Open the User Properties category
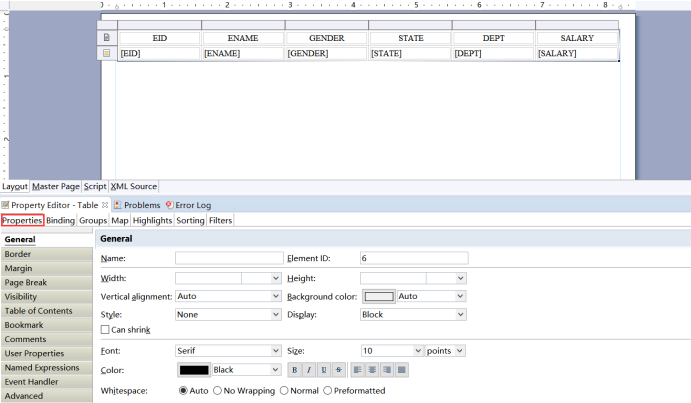Screen dimensions: 691x403 (47, 353)
